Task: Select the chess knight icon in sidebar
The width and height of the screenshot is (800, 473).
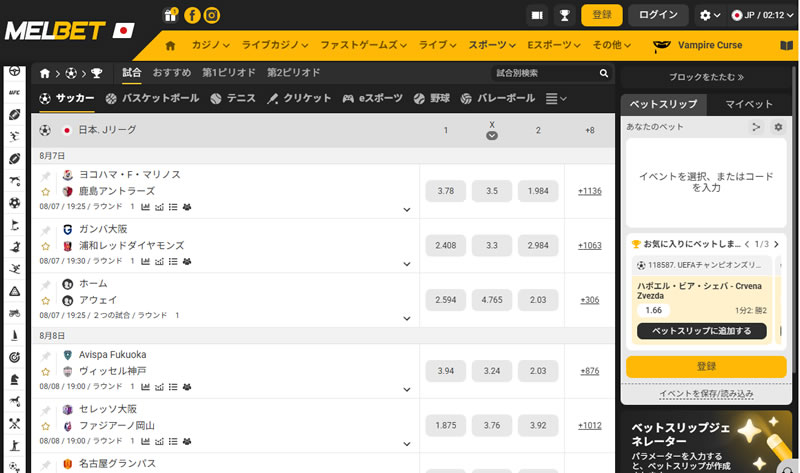Action: point(14,379)
